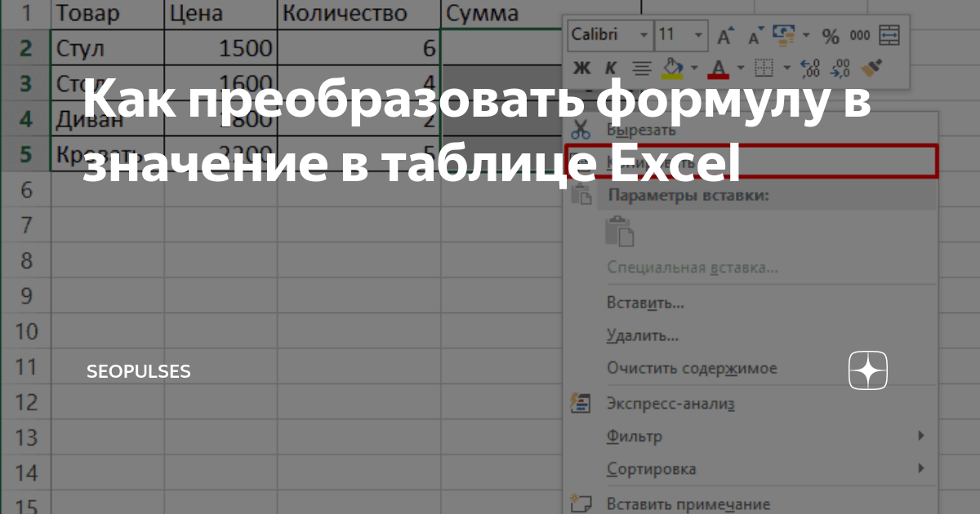980x514 pixels.
Task: Choose Специальная вставка... menu entry
Action: point(693,268)
